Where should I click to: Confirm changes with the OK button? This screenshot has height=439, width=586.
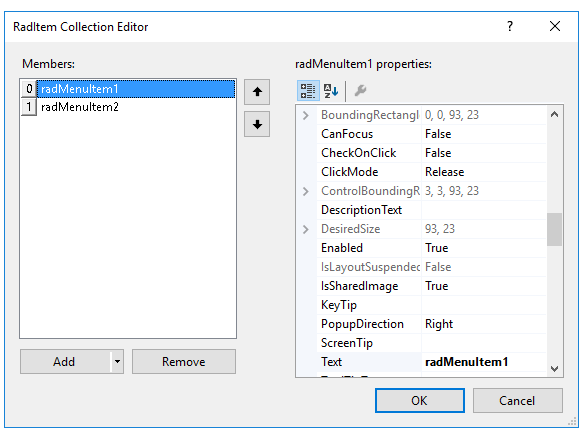pyautogui.click(x=420, y=401)
